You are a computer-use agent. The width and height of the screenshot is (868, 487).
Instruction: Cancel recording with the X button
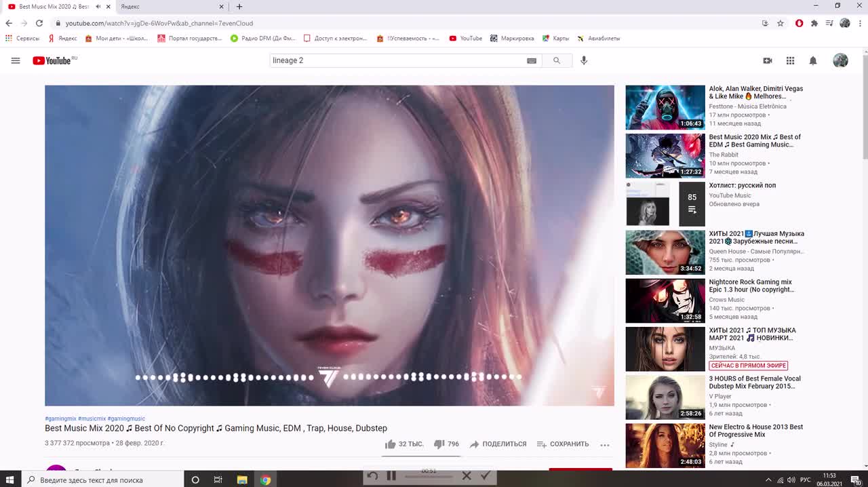click(467, 476)
